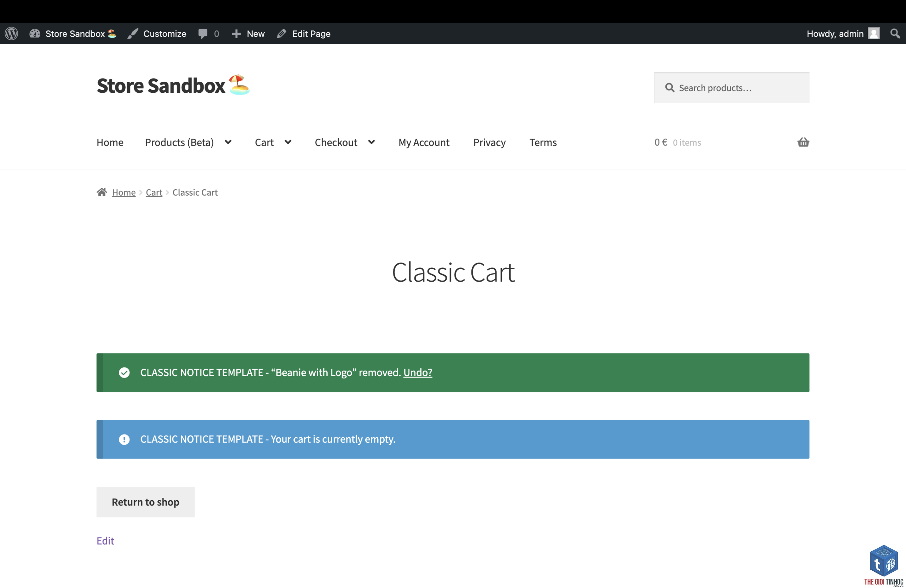Click the green notice checkmark icon
Screen dimensions: 906x588
pos(124,373)
